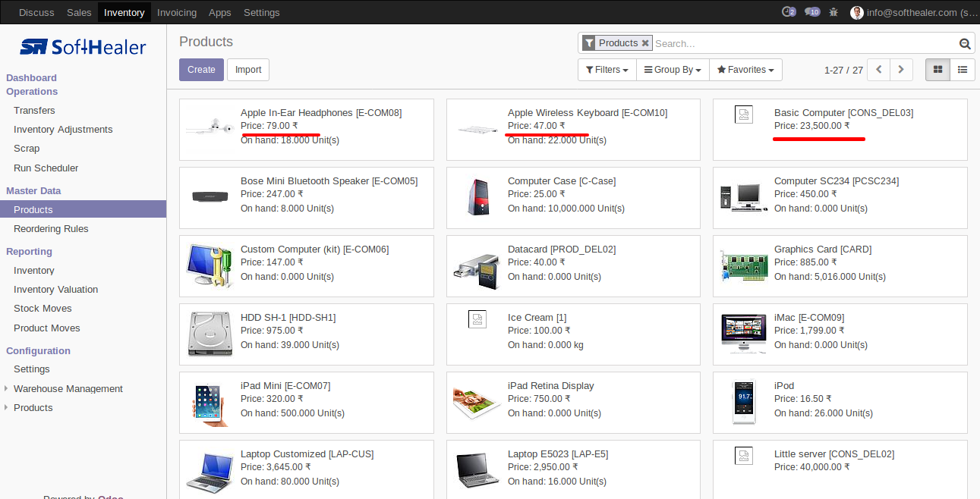980x499 pixels.
Task: Open the conversations chat icon
Action: click(812, 12)
